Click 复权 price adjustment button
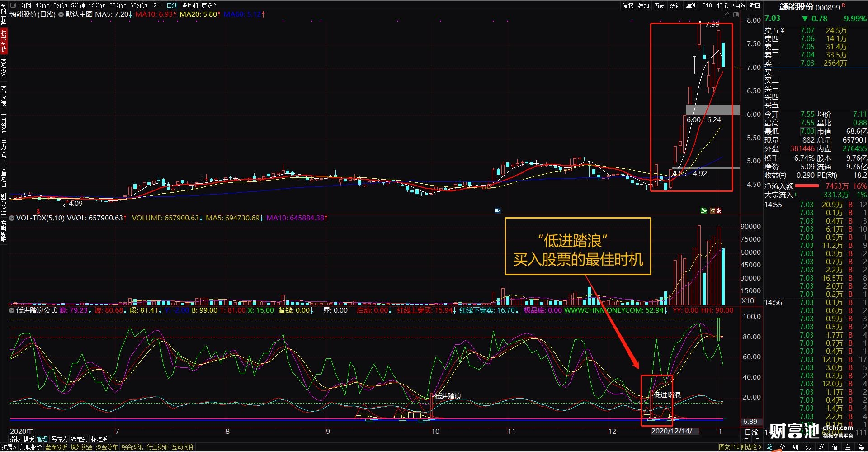Screen dimensions: 868x452 tap(628, 5)
